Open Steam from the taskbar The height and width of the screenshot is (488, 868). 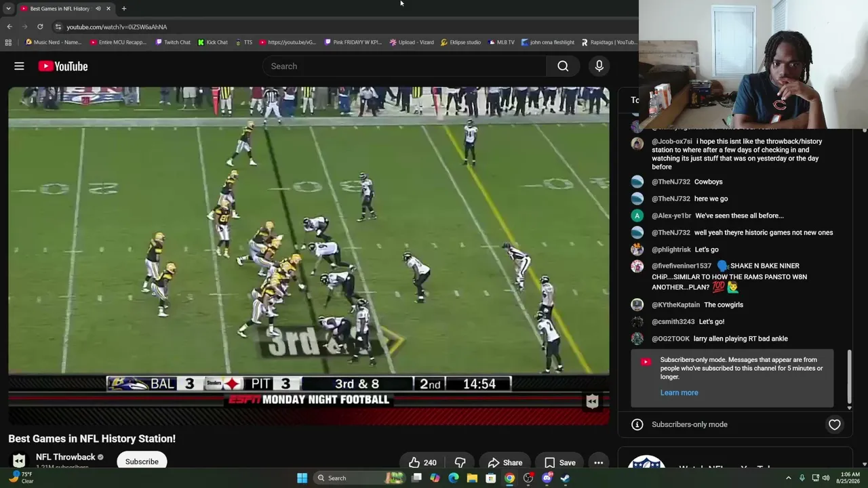point(564,478)
